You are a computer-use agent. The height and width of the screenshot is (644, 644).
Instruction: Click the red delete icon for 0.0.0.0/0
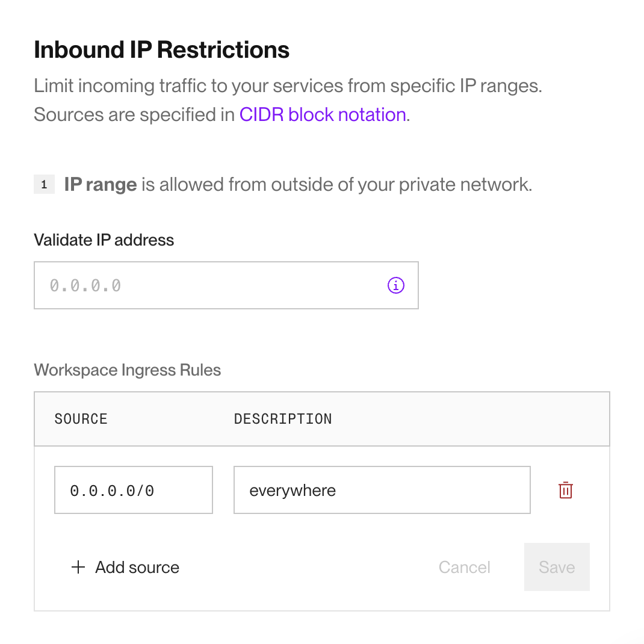(x=565, y=490)
